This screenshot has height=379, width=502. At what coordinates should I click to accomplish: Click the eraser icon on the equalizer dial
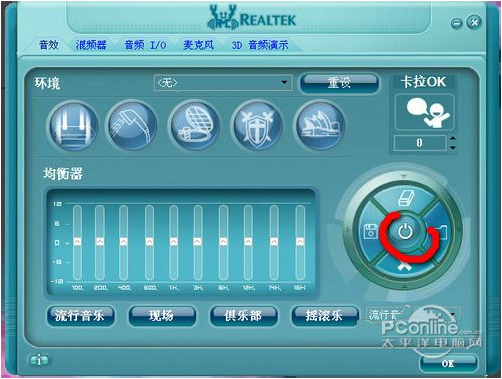pos(406,198)
